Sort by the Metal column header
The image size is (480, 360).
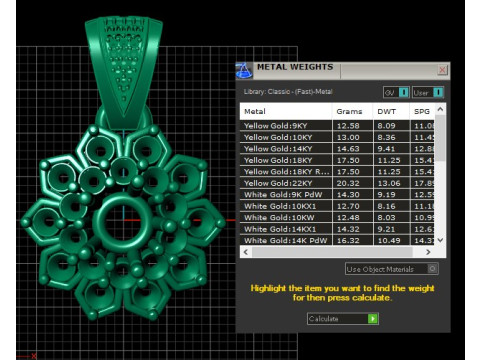pyautogui.click(x=286, y=111)
